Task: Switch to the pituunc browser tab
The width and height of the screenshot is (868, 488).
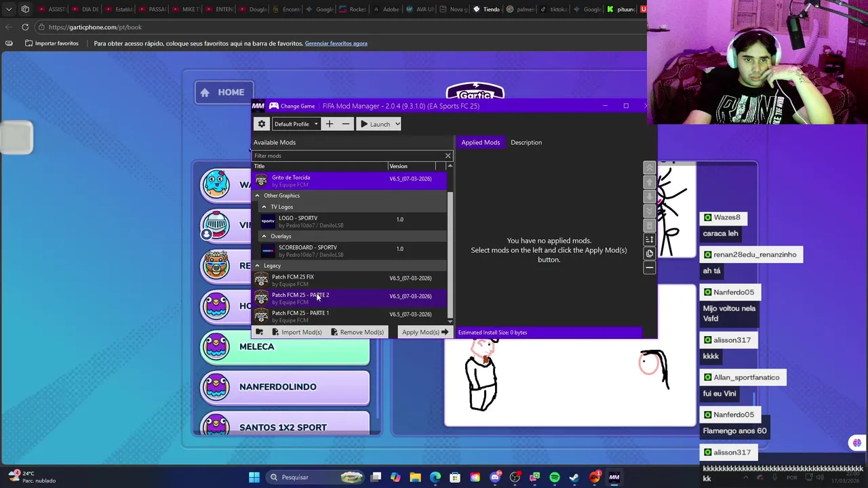Action: (x=620, y=9)
